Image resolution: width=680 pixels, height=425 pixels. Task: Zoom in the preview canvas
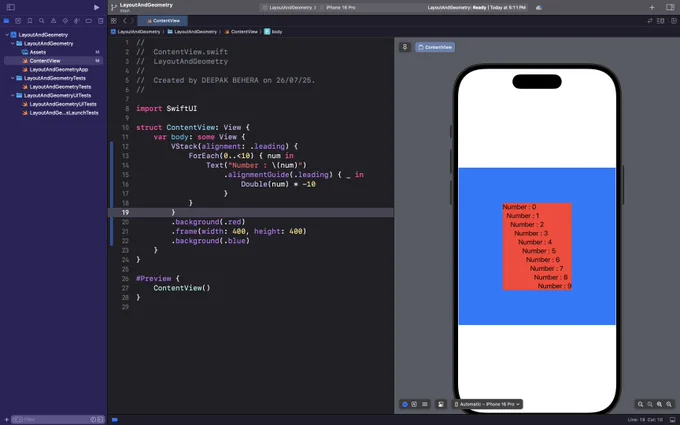point(669,404)
